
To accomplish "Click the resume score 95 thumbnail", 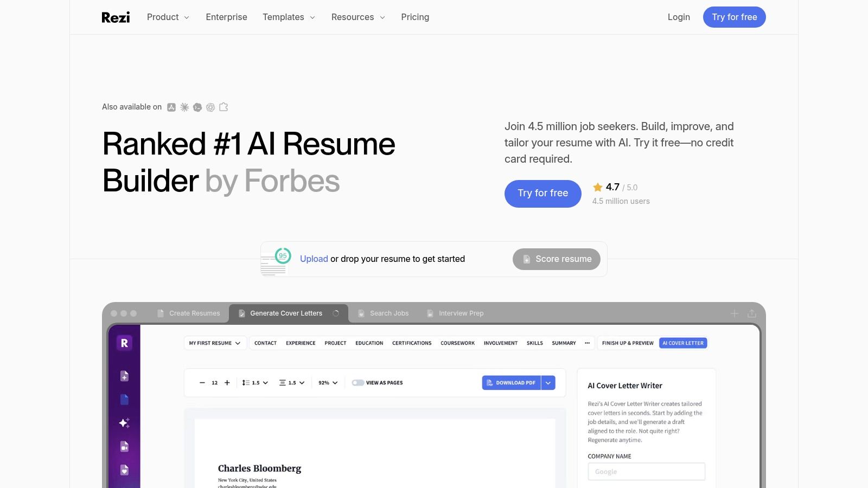I will [276, 261].
